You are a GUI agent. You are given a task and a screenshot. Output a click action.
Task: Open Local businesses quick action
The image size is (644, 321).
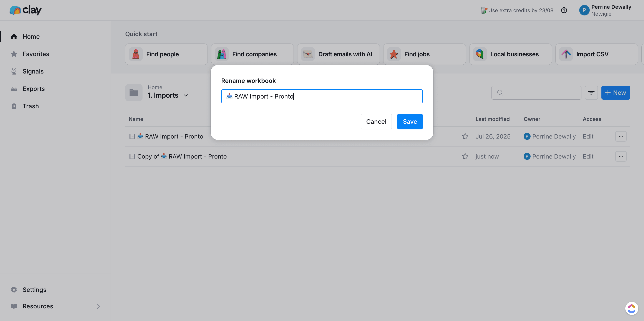click(510, 54)
